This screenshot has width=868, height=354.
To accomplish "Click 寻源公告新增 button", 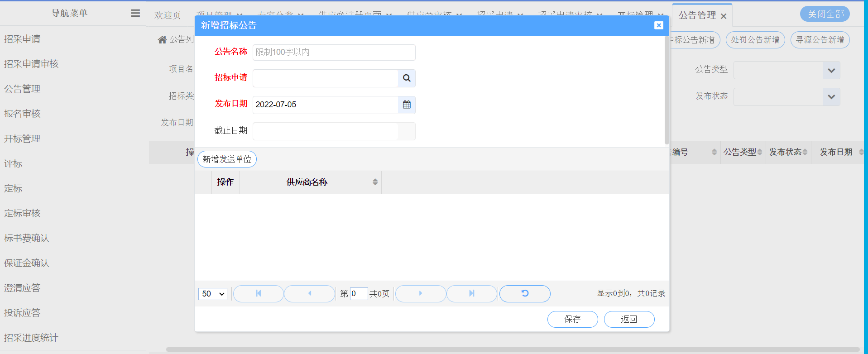I will click(820, 40).
